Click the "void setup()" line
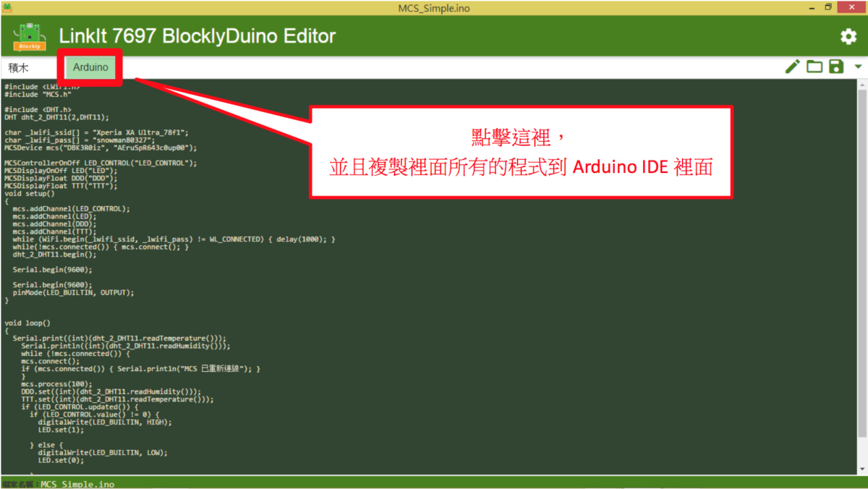Screen dimensions: 868x489 click(x=30, y=193)
